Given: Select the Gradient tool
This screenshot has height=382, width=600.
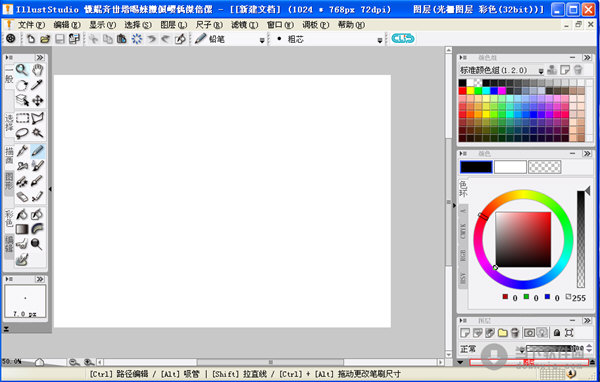Looking at the screenshot, I should pos(22,229).
